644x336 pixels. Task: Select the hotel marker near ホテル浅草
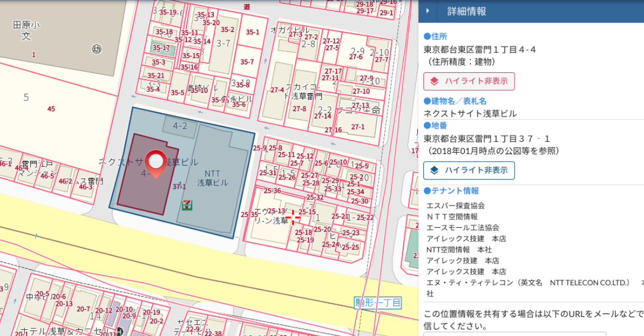[119, 330]
